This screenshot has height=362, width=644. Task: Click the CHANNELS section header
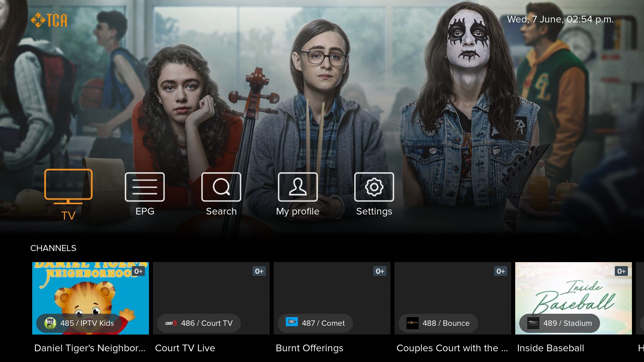pos(53,248)
